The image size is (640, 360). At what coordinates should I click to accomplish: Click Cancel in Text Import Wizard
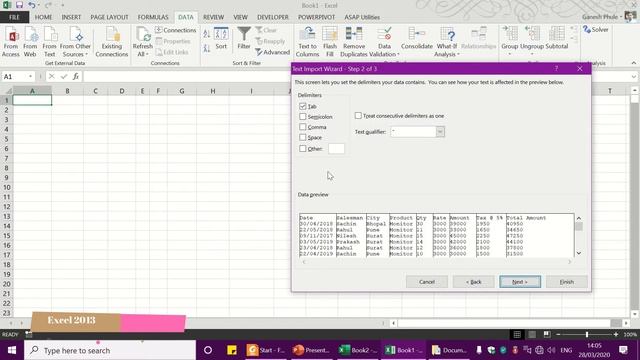(427, 282)
